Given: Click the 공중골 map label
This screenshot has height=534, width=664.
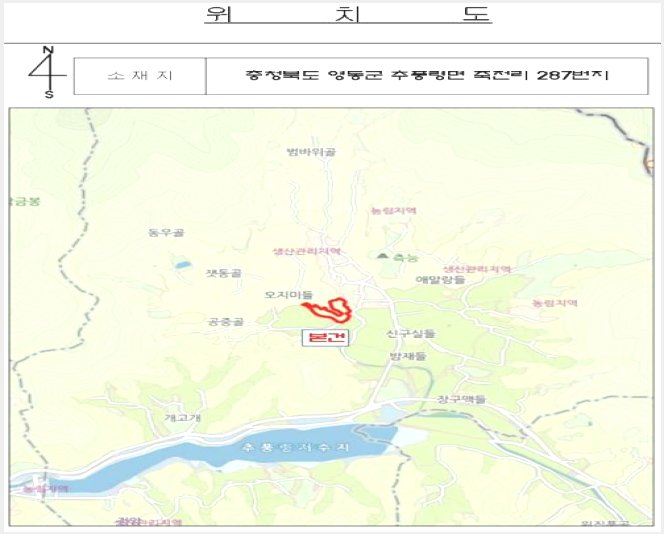Looking at the screenshot, I should pos(226,322).
